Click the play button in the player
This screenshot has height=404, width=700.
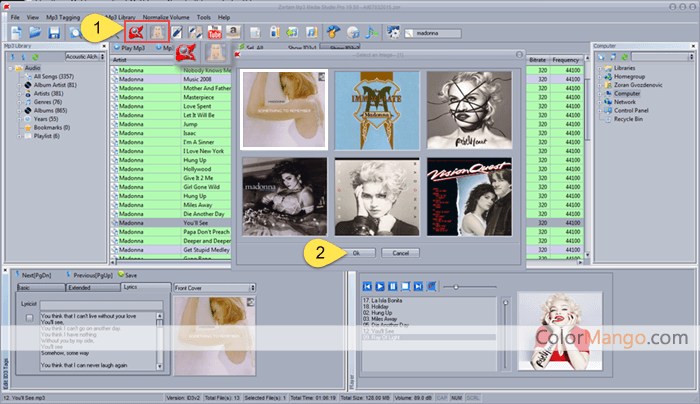click(x=380, y=287)
